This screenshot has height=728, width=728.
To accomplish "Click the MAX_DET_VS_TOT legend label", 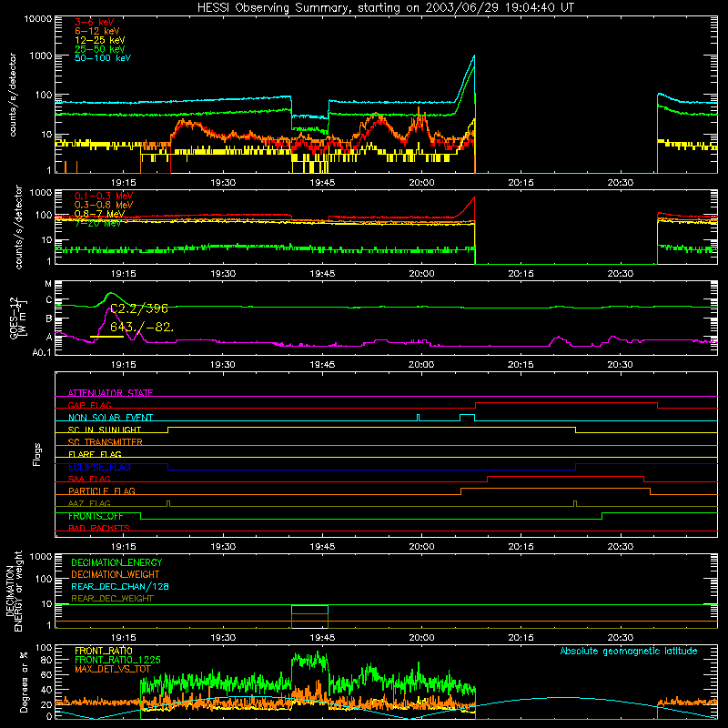I will click(x=113, y=669).
